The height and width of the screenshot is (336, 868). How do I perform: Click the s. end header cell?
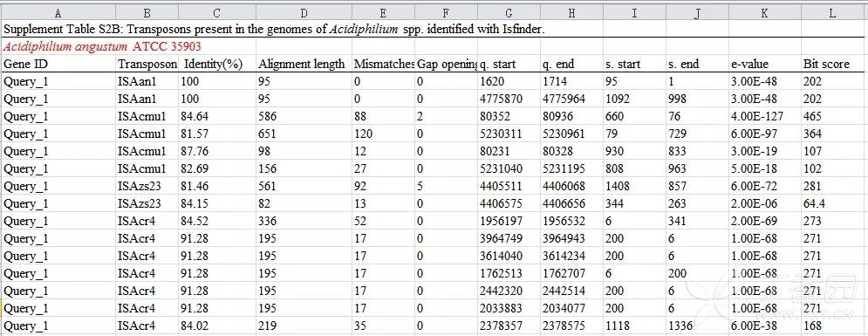tap(697, 64)
